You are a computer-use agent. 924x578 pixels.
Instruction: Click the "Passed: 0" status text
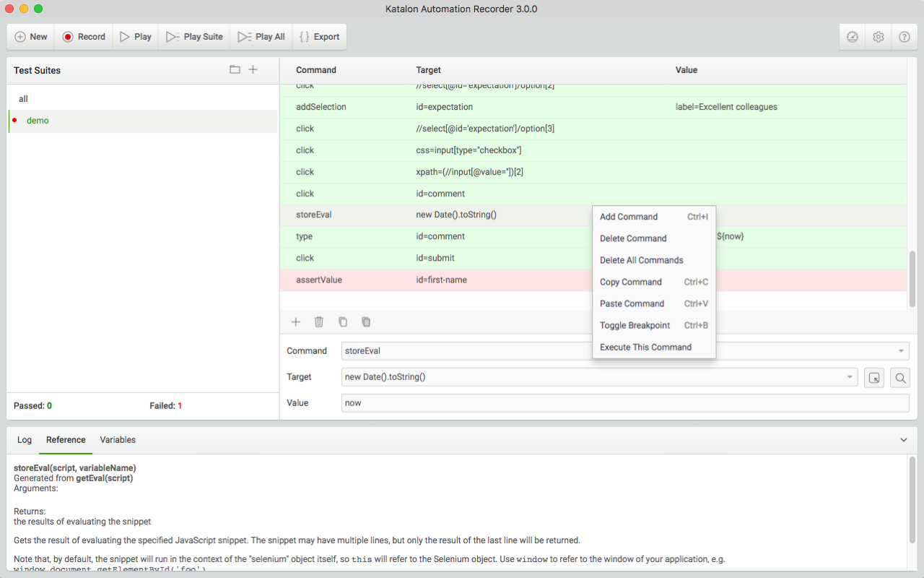[32, 406]
